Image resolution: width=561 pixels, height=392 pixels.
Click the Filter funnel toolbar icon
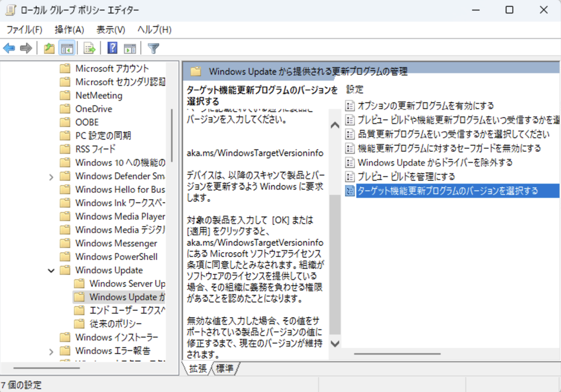point(153,48)
